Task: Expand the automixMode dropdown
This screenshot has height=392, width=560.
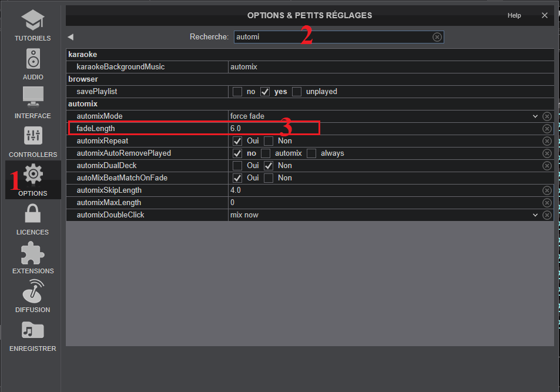Action: (x=535, y=116)
